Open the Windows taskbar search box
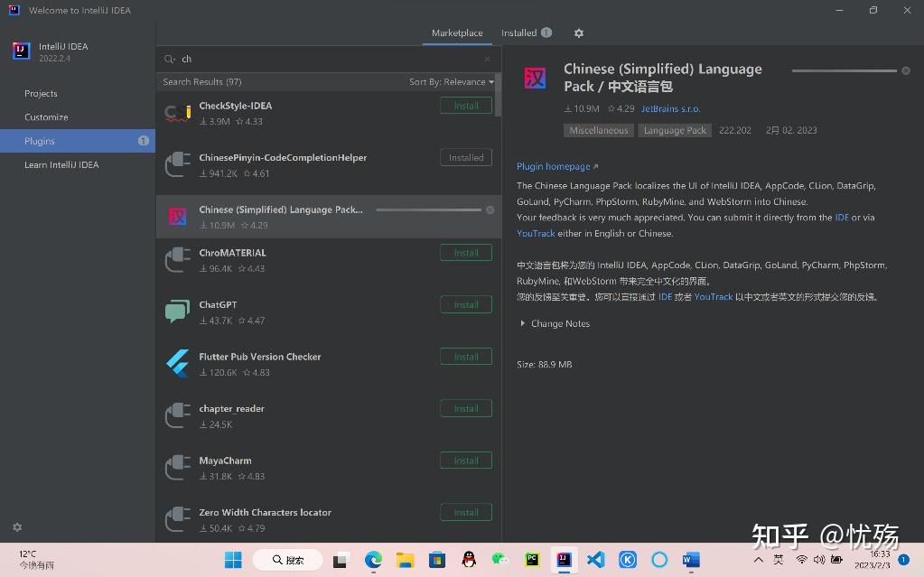Screen dimensions: 924x577 click(x=287, y=559)
